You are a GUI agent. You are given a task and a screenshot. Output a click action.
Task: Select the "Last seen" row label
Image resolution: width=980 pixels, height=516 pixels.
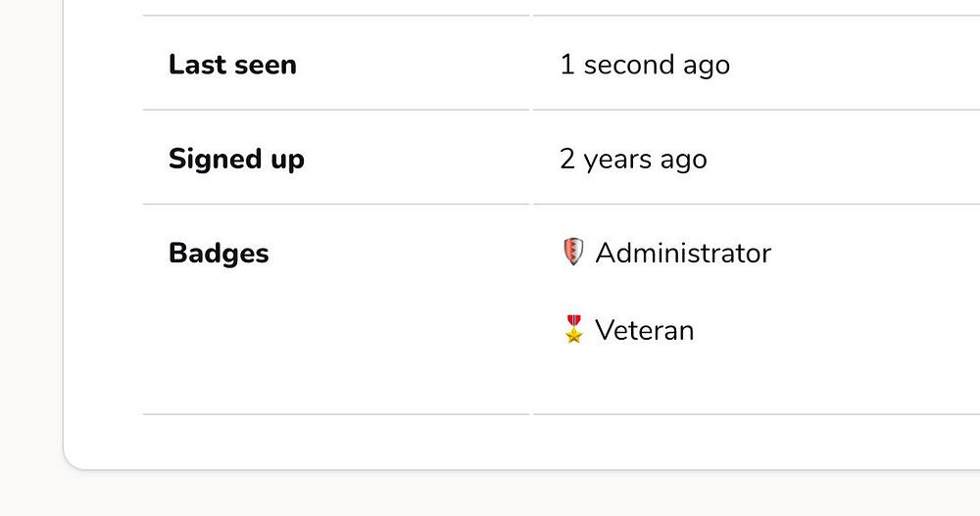(232, 65)
